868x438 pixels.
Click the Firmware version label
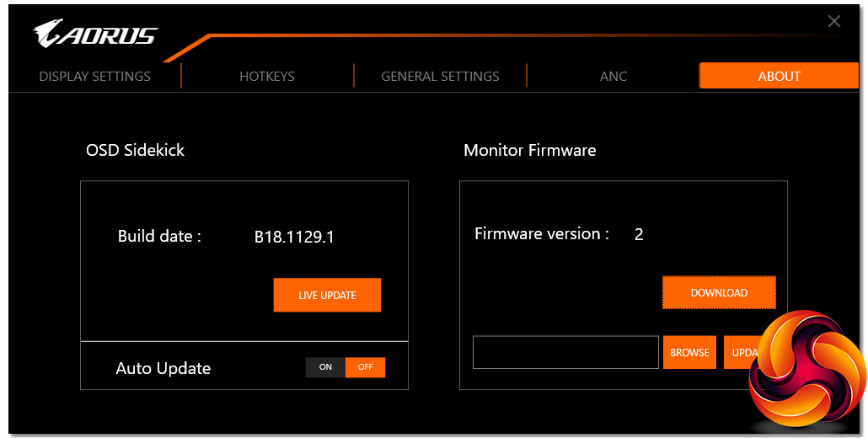click(x=541, y=234)
